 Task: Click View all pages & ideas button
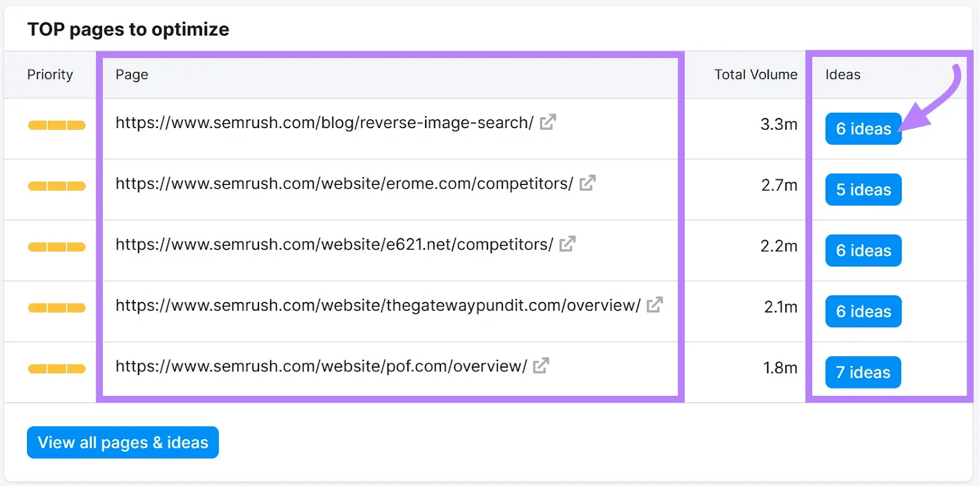(123, 442)
